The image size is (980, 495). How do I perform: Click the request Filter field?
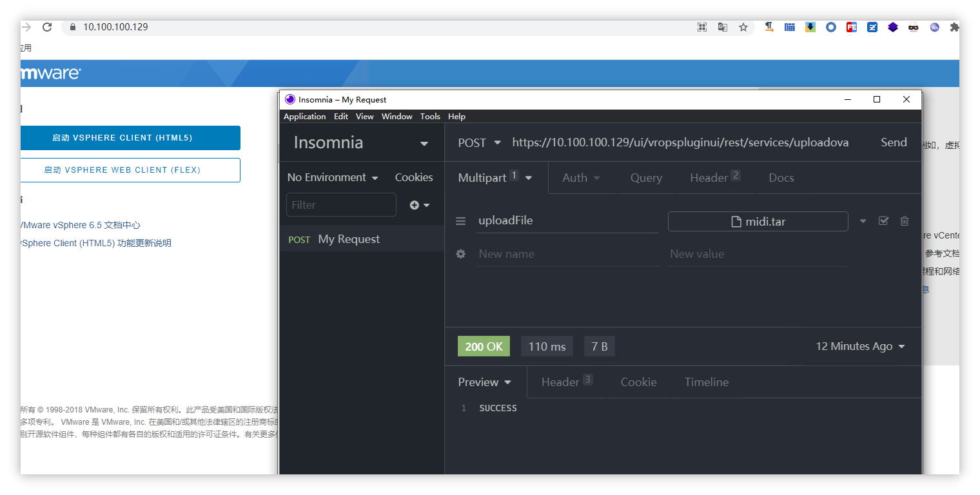coord(341,205)
